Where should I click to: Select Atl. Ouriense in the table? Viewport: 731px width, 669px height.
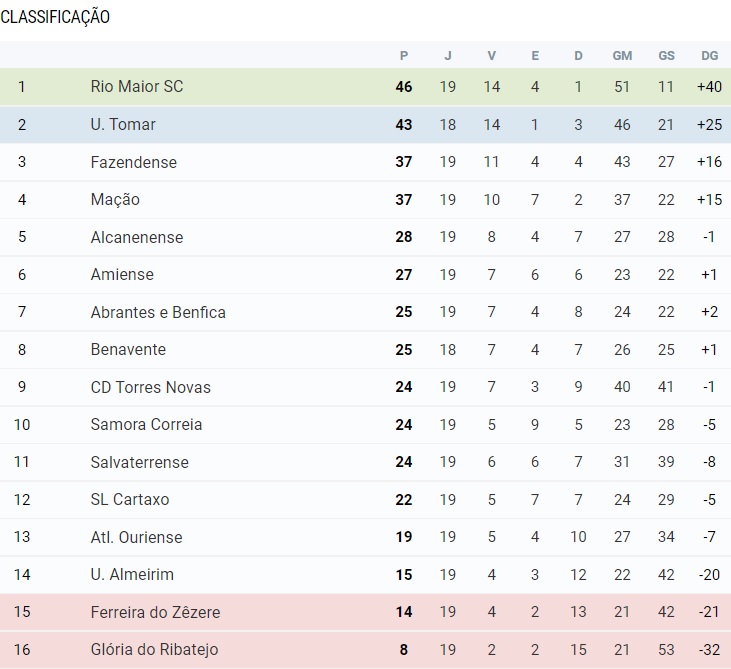(x=136, y=537)
